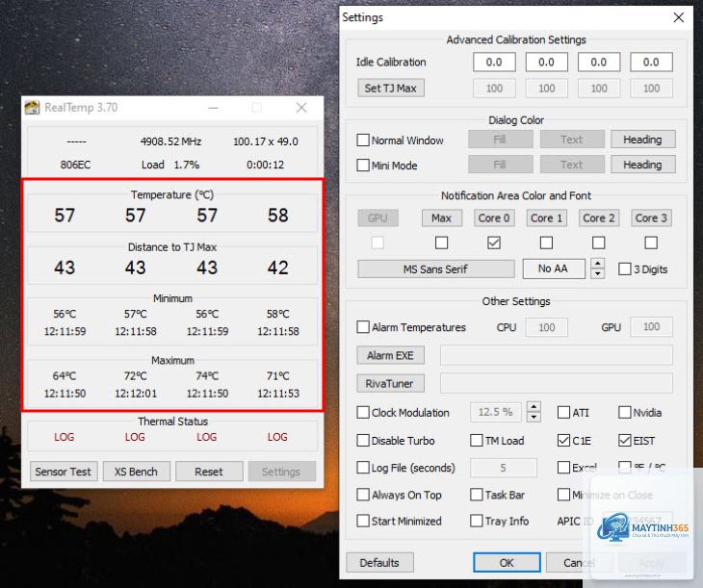Toggle the No AA anti-aliasing button

pyautogui.click(x=554, y=268)
